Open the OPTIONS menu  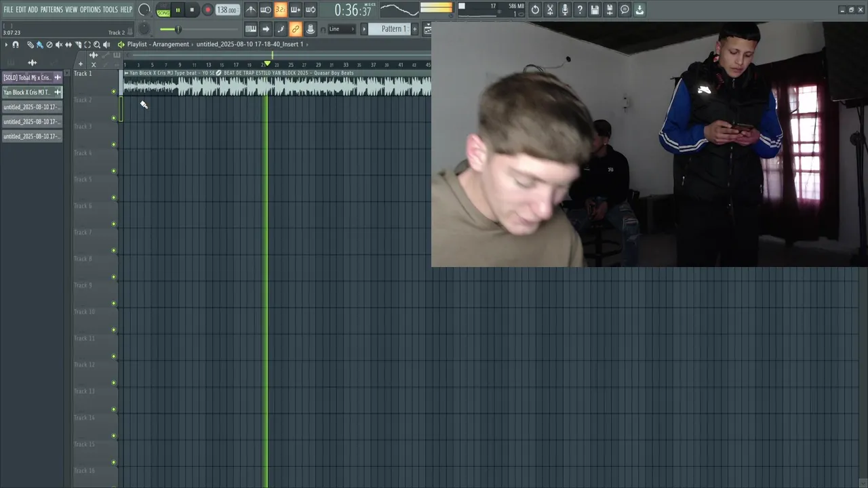[x=90, y=9]
